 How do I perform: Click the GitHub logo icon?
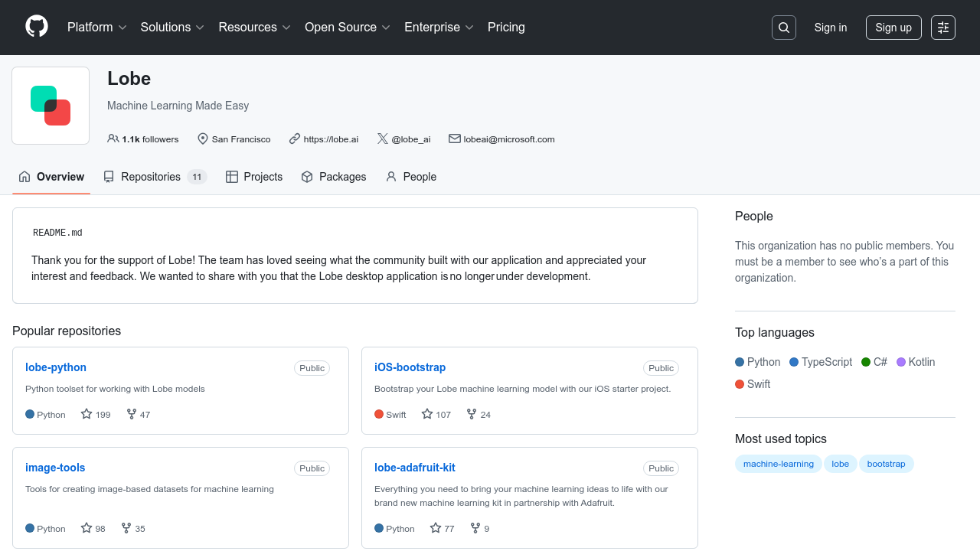click(37, 27)
